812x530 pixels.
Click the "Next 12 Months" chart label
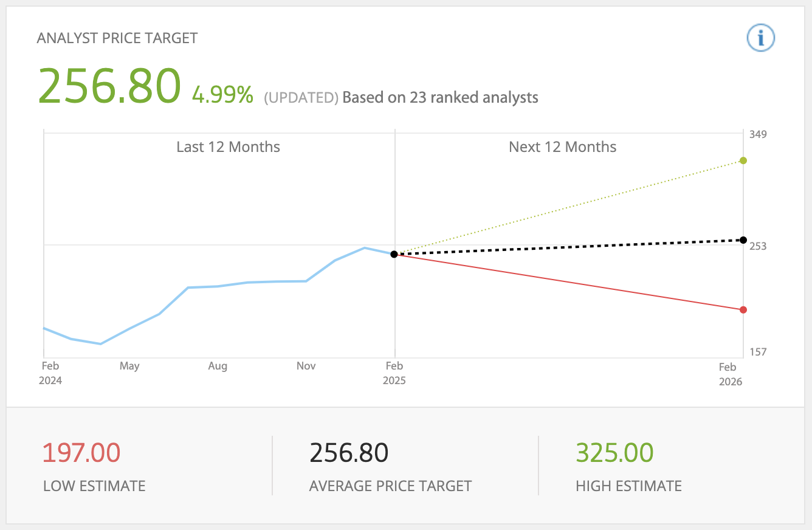click(x=562, y=147)
